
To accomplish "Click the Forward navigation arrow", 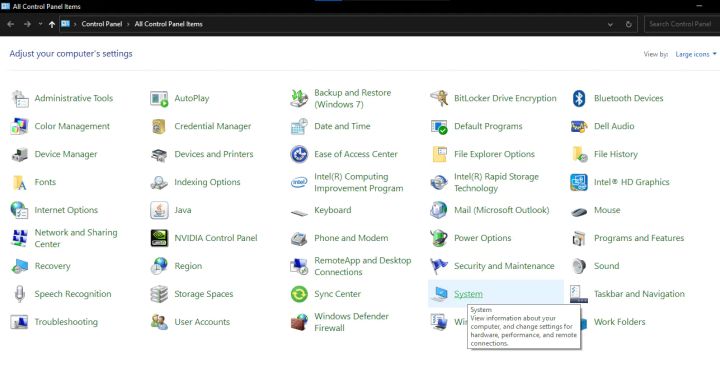I will coord(27,24).
